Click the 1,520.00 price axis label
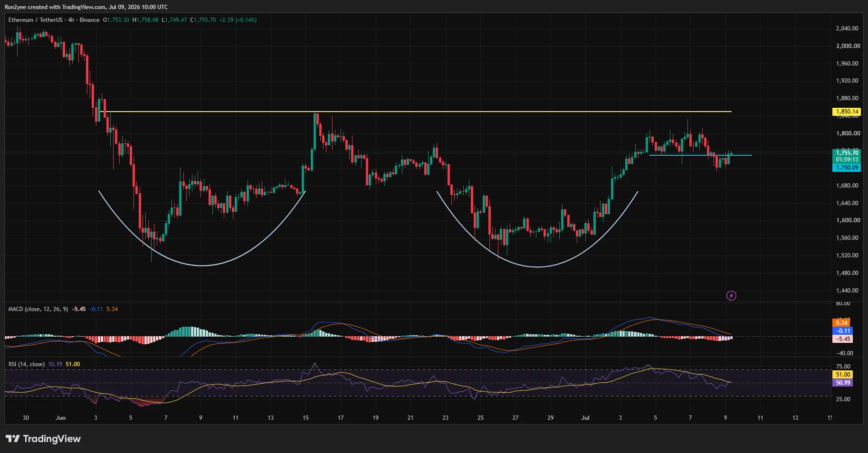868x453 pixels. [847, 255]
